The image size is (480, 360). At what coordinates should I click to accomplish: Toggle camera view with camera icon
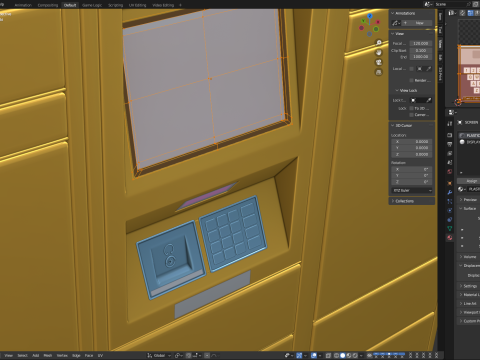[x=379, y=62]
